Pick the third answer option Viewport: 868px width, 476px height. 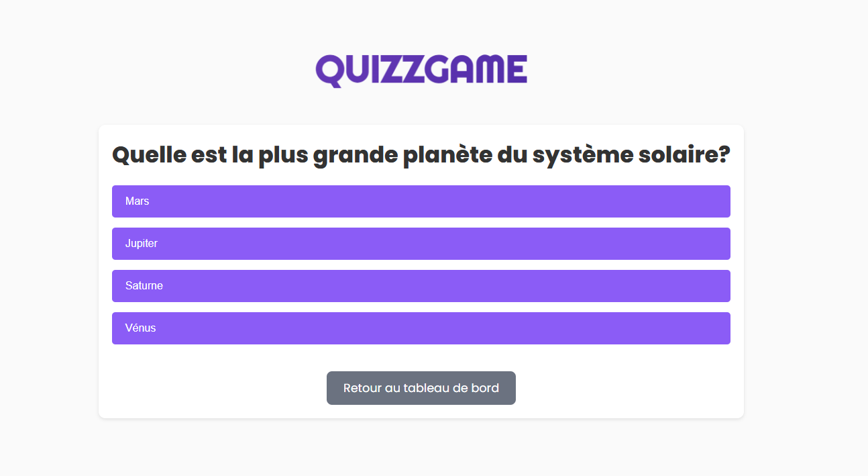(x=421, y=286)
